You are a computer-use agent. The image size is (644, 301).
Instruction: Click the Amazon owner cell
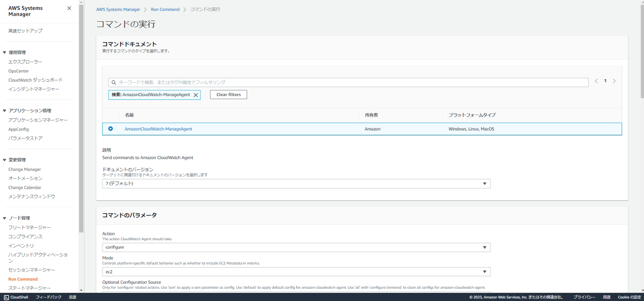(373, 129)
